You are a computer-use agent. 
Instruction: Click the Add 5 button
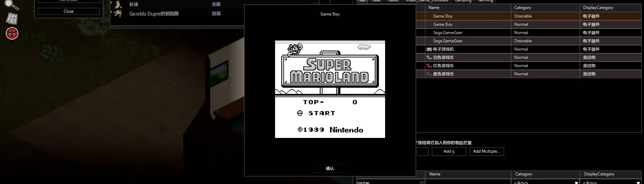tap(449, 151)
